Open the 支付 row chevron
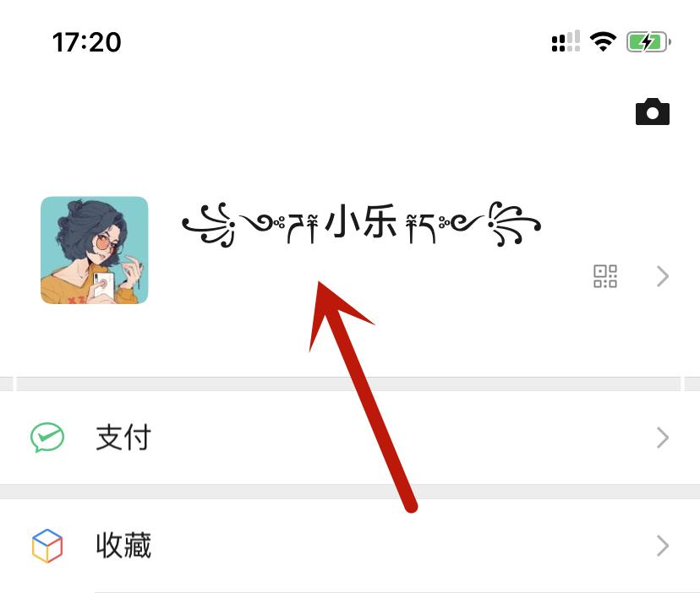The height and width of the screenshot is (593, 700). (x=663, y=438)
